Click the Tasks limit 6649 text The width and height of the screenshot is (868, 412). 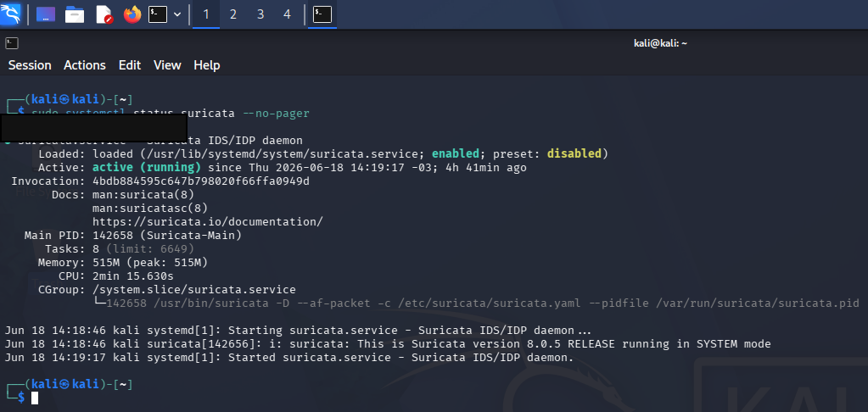(150, 249)
